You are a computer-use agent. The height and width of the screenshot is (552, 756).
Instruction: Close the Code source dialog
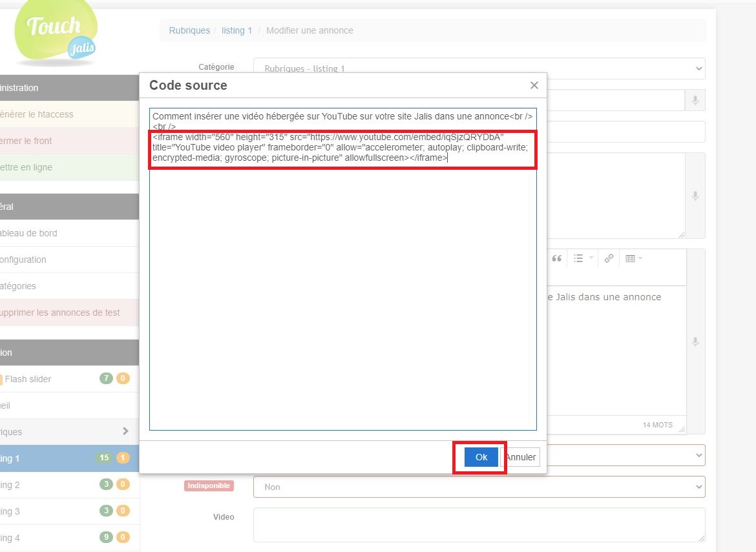pos(534,85)
